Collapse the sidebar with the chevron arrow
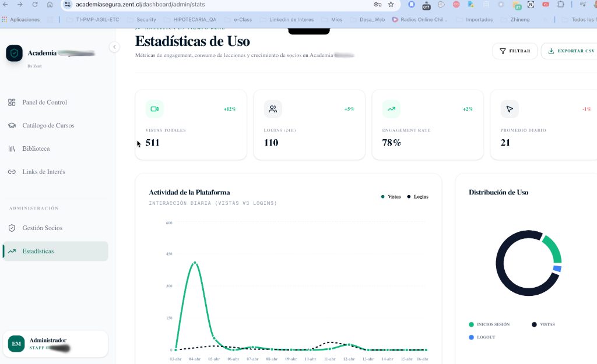Image resolution: width=597 pixels, height=364 pixels. coord(114,47)
